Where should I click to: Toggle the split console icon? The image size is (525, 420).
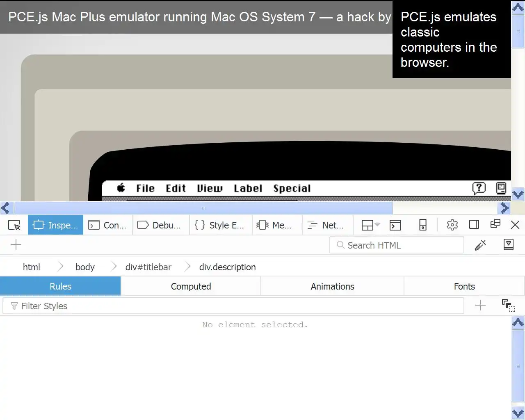(x=395, y=225)
